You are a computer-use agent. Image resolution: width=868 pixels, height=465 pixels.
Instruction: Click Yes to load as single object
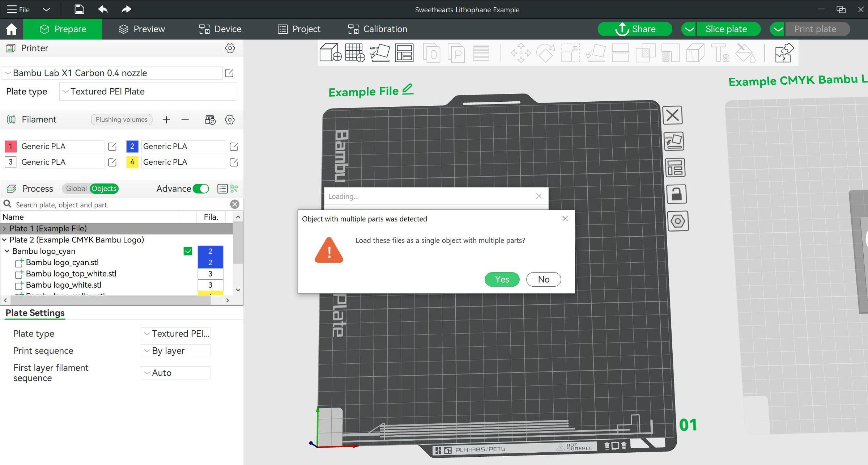pos(502,279)
